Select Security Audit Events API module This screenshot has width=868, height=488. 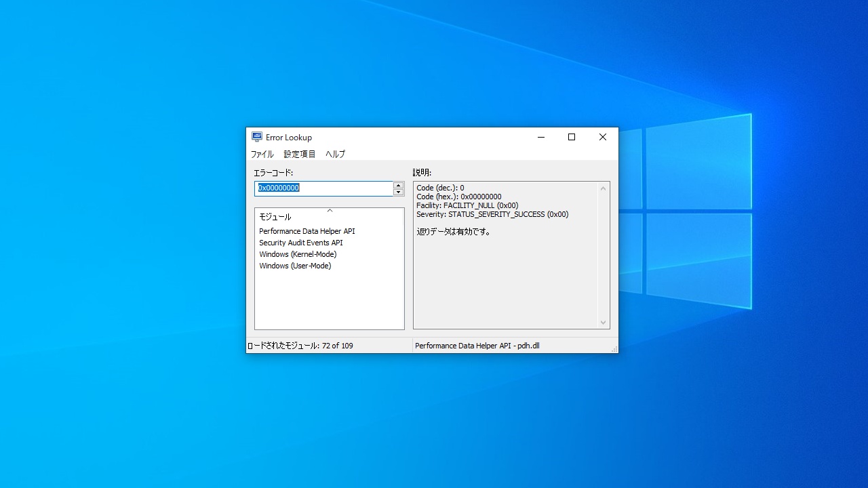[x=301, y=243]
